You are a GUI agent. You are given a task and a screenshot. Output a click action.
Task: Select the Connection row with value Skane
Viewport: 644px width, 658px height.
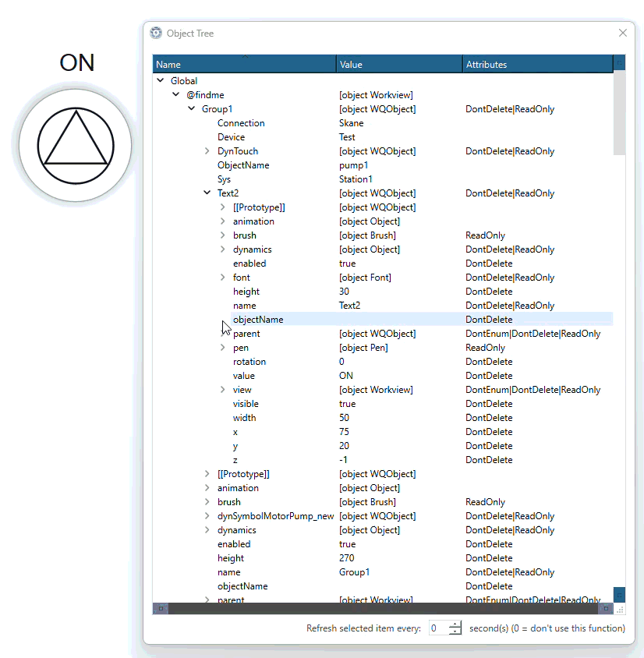click(241, 123)
